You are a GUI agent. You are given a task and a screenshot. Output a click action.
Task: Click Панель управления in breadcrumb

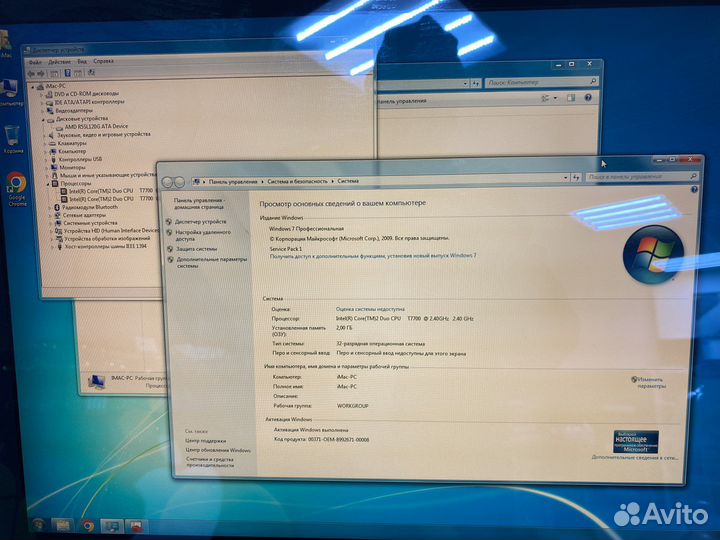click(x=233, y=182)
